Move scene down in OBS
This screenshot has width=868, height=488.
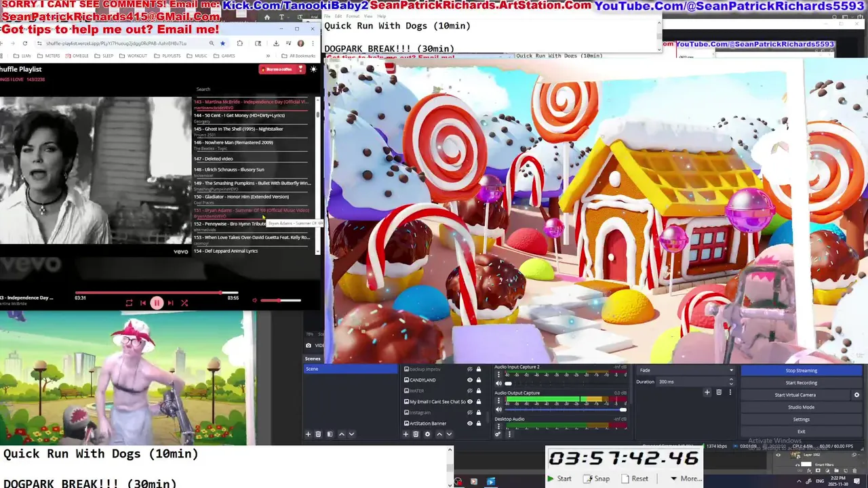(x=351, y=434)
